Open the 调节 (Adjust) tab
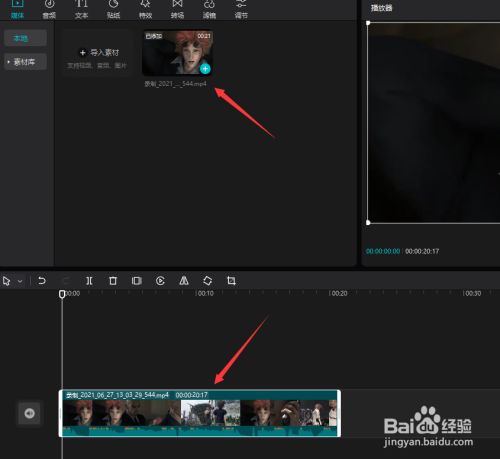Screen dimensions: 500x459 [241, 9]
